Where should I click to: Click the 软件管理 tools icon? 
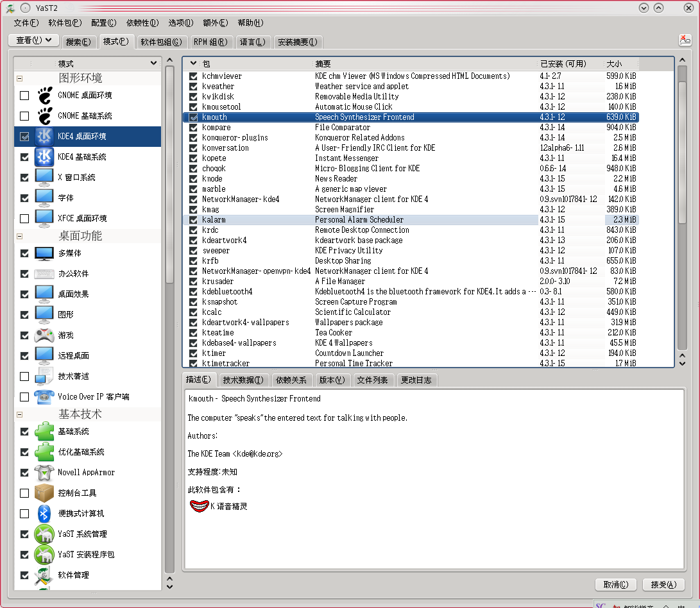tap(44, 575)
